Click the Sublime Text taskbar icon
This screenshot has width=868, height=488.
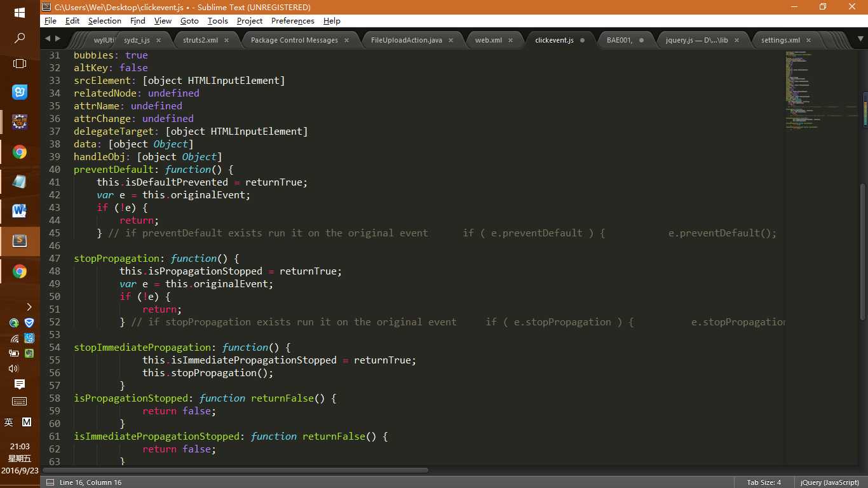[x=20, y=241]
